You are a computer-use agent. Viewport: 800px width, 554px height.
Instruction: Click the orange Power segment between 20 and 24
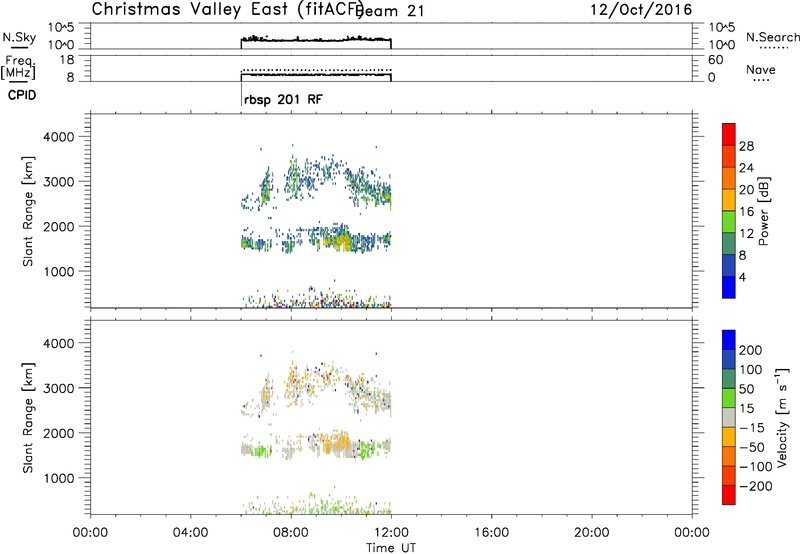click(729, 178)
